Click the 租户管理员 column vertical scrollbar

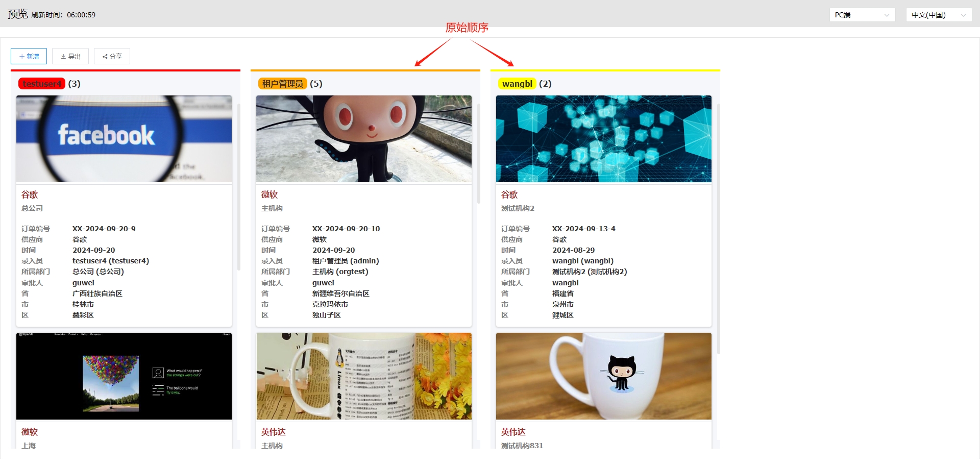point(479,153)
